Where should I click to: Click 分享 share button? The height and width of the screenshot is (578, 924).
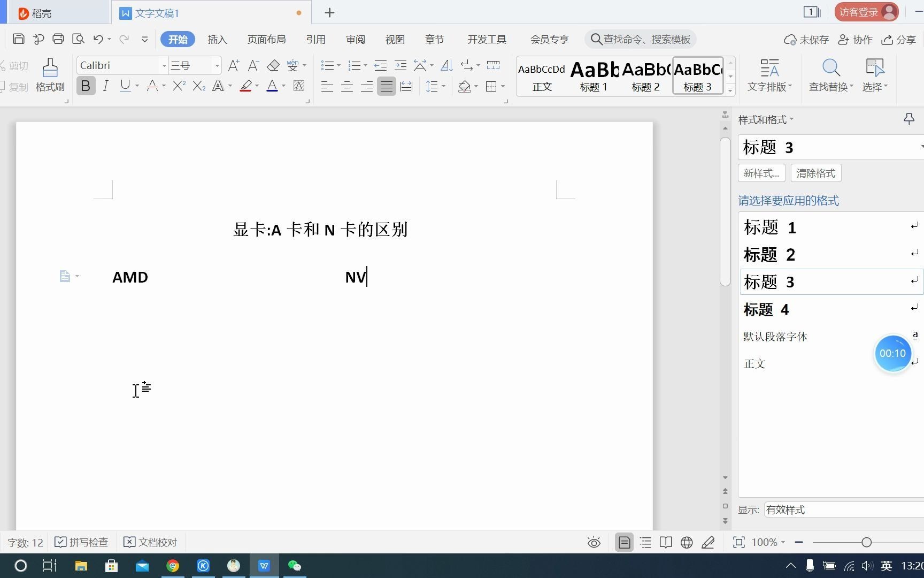[899, 40]
